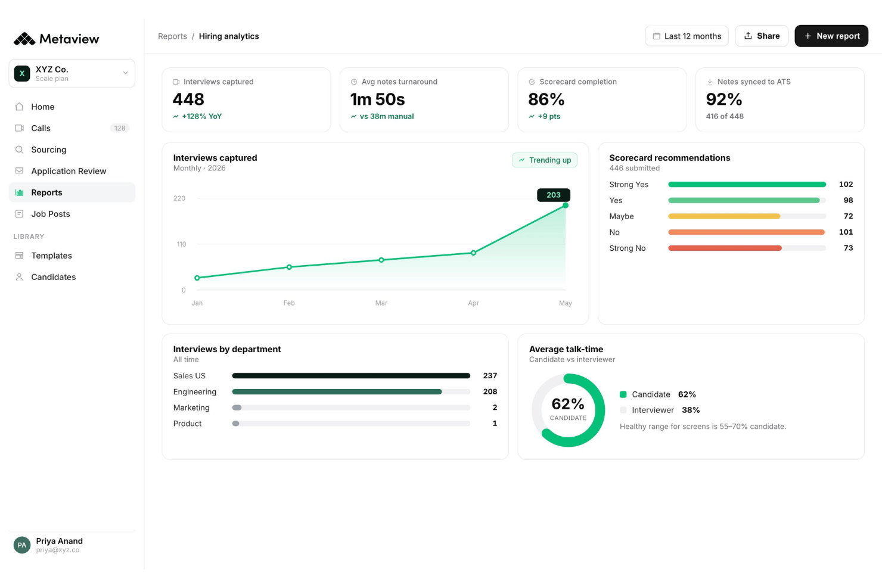Click the yellow Maybe recommendation bar
The height and width of the screenshot is (588, 882).
pos(724,216)
